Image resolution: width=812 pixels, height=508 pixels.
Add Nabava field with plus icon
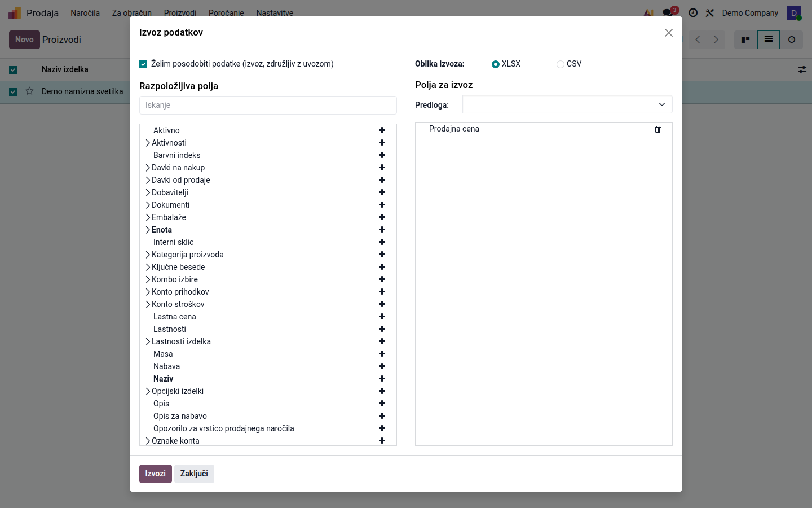coord(382,366)
